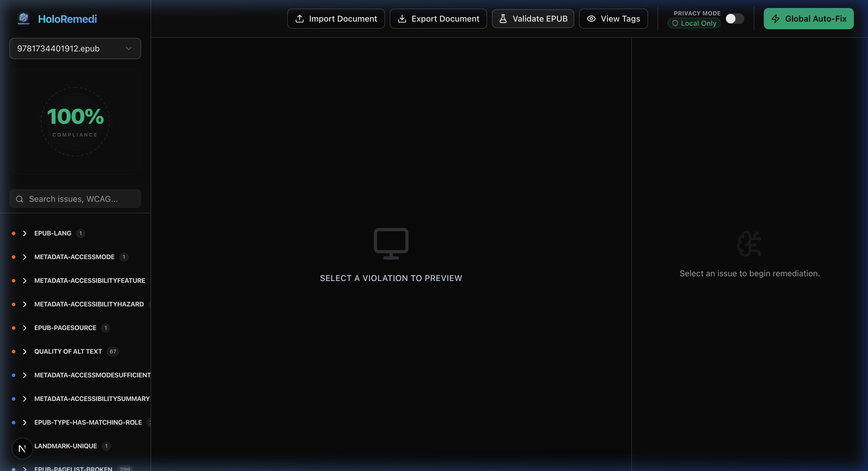Click the magnifier icon in search box
This screenshot has width=868, height=471.
click(x=19, y=199)
